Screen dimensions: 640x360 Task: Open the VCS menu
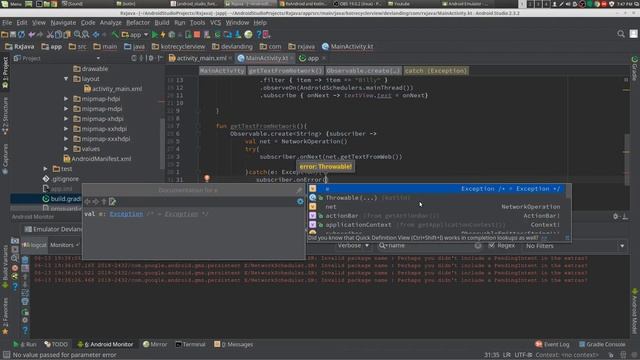click(x=216, y=22)
